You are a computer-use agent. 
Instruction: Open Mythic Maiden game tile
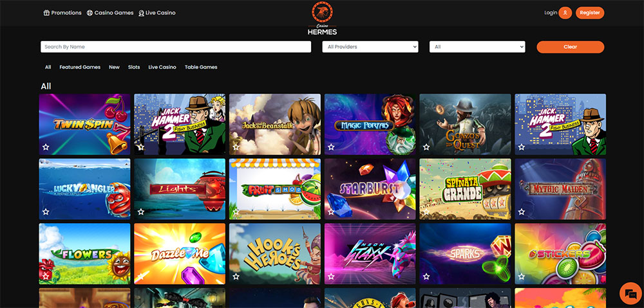560,189
